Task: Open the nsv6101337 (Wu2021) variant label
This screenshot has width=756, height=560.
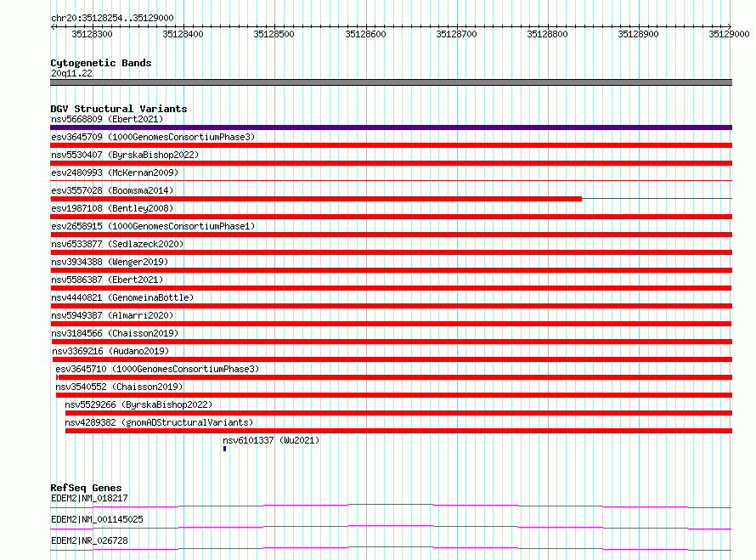Action: [x=271, y=440]
